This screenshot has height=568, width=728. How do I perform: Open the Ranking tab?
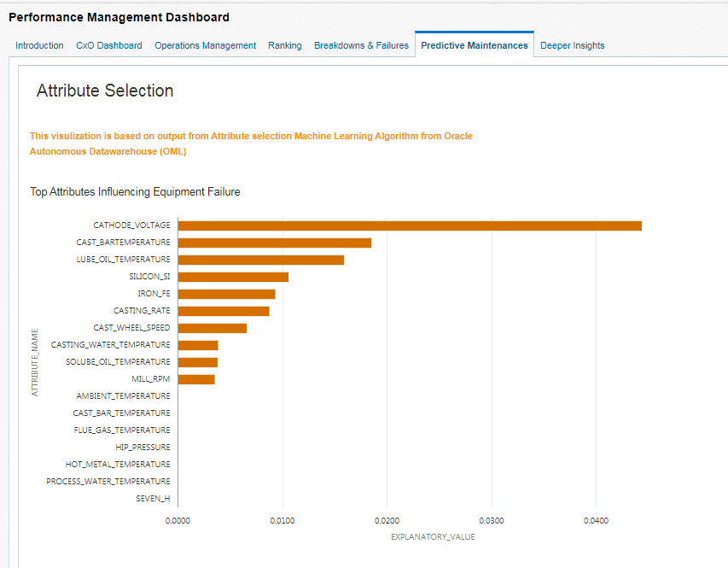tap(284, 45)
